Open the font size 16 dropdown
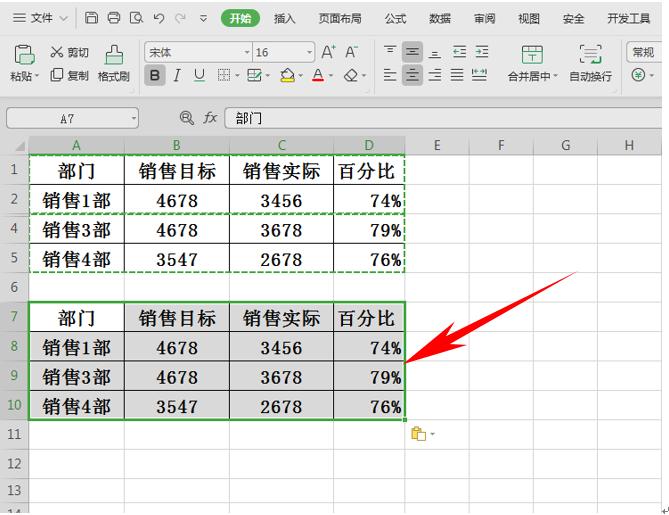The width and height of the screenshot is (669, 515). point(310,52)
